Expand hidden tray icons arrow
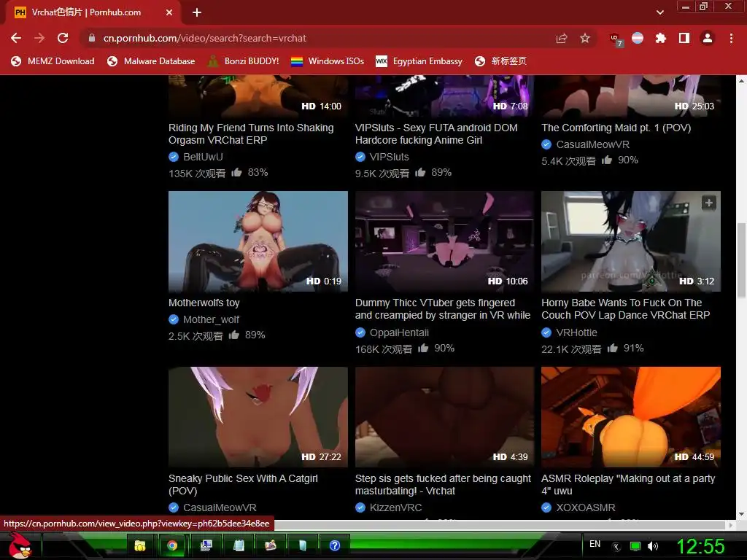 click(x=616, y=547)
